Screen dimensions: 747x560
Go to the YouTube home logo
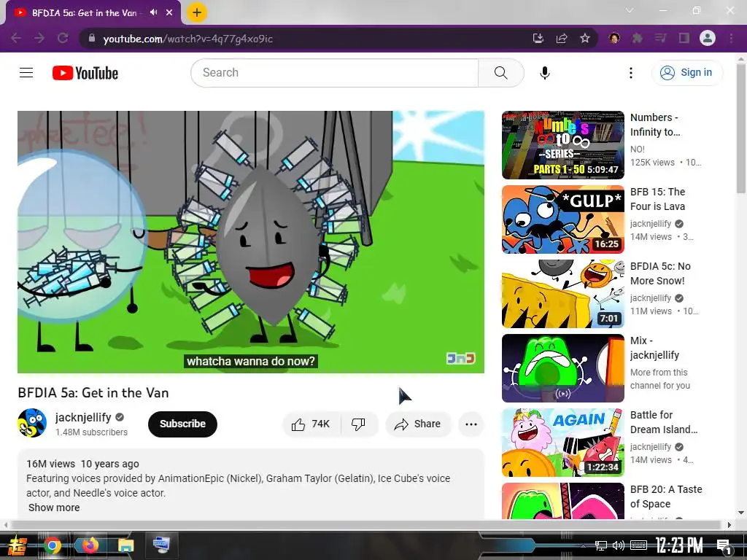click(85, 73)
